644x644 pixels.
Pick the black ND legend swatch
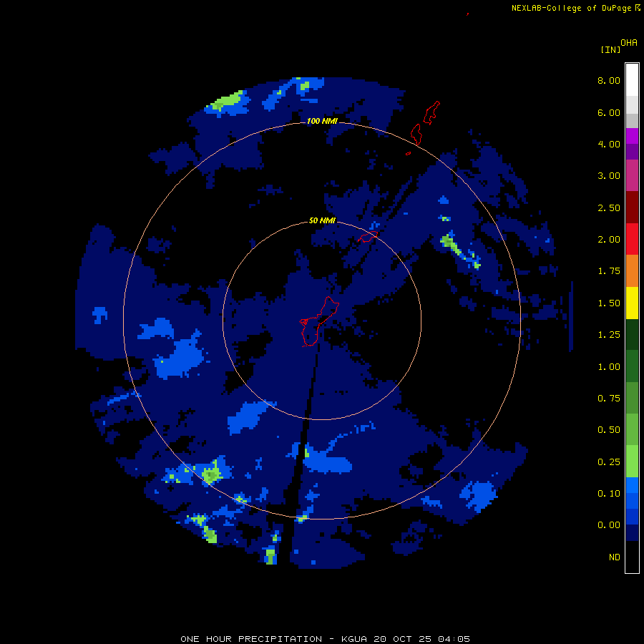(x=632, y=557)
